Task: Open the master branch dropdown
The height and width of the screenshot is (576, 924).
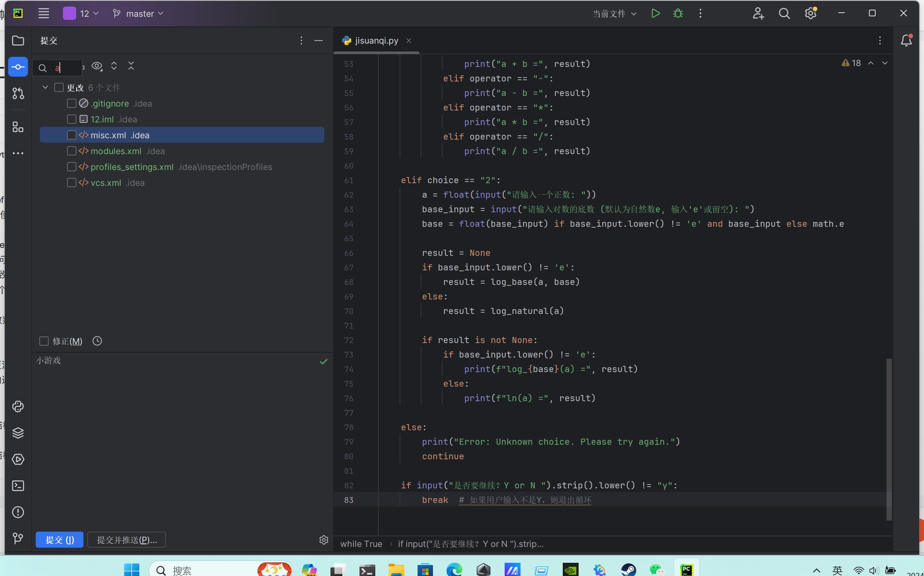Action: (x=138, y=14)
